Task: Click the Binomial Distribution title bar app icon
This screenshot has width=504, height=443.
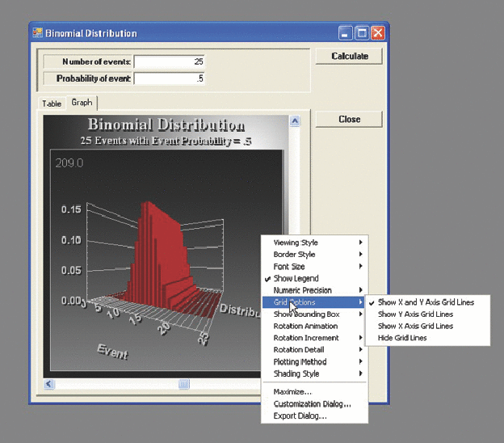Action: pos(36,33)
